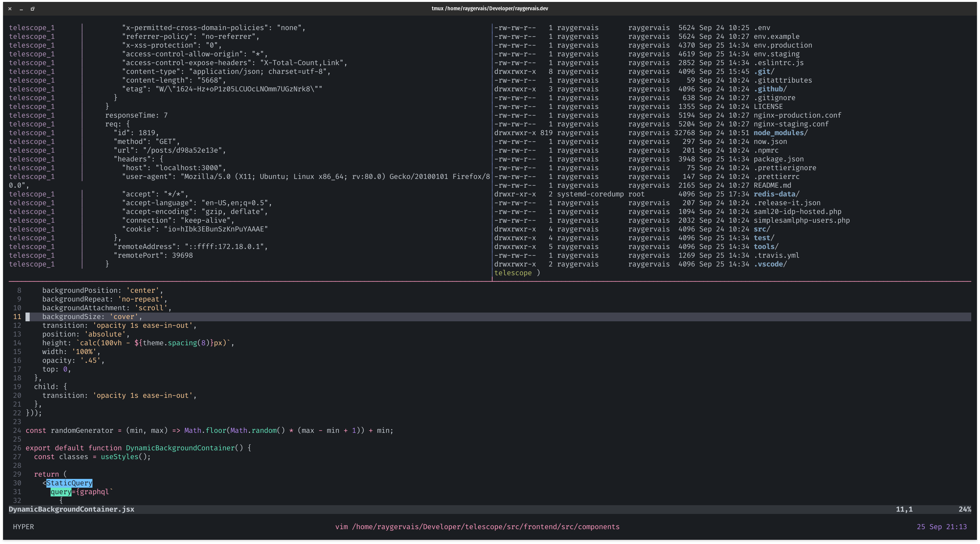The width and height of the screenshot is (980, 544).
Task: Click the .eslintrc.js file name
Action: click(779, 63)
